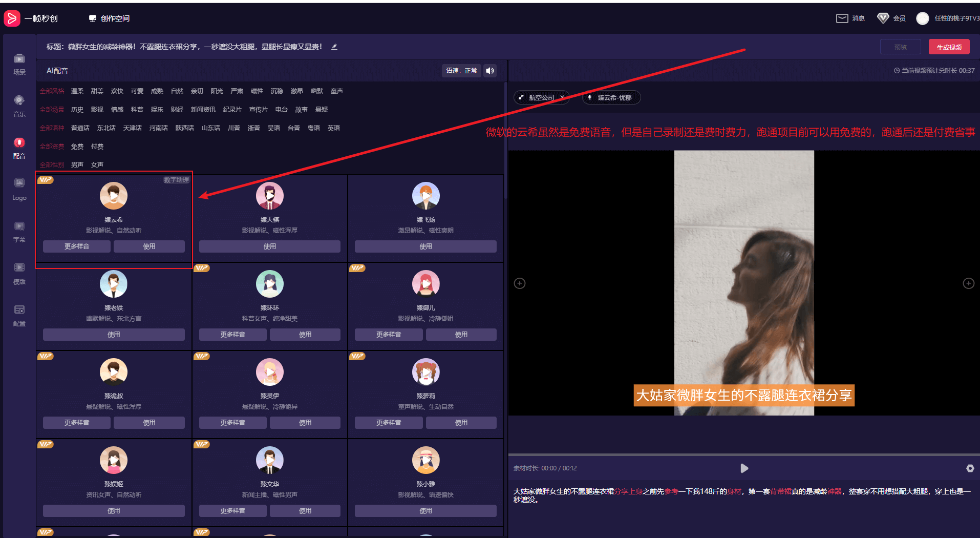Viewport: 980px width, 538px height.
Task: Play the video preview
Action: pos(744,468)
